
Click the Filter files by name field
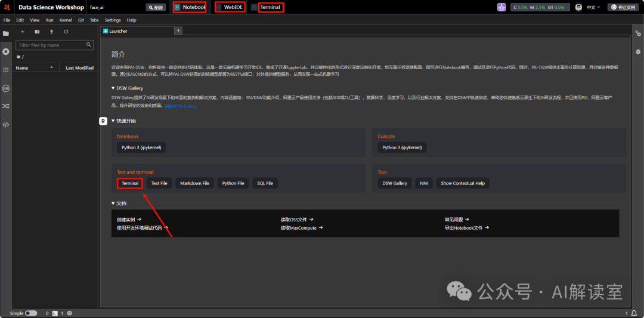(55, 45)
